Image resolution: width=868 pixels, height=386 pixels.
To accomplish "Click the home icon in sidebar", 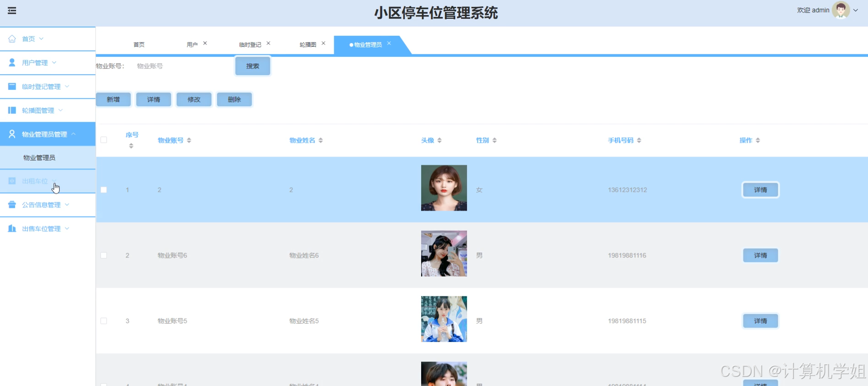I will point(12,39).
